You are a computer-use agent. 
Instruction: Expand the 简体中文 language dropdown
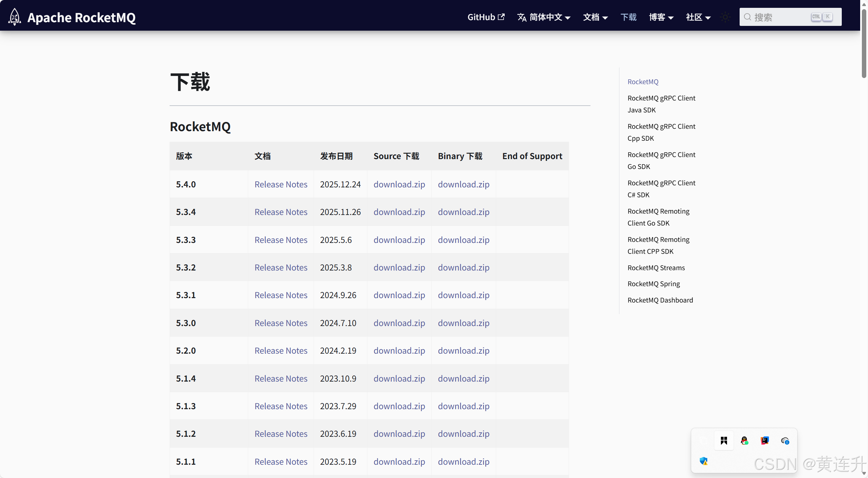tap(544, 17)
